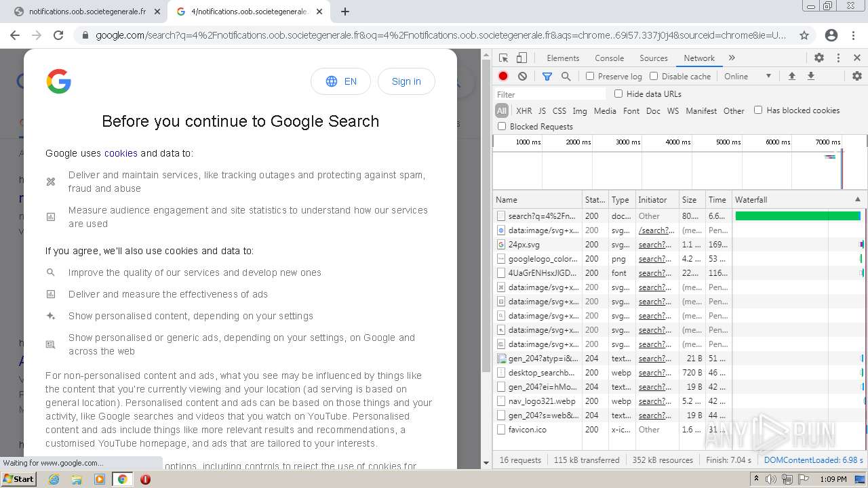Click the Windows Start button
Viewport: 868px width, 488px height.
pos(18,479)
